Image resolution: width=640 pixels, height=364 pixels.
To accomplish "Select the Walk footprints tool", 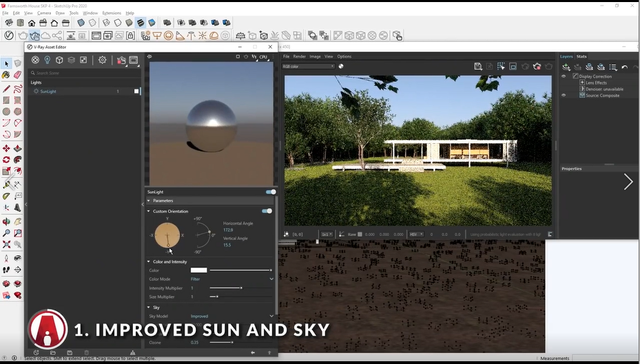I will tap(6, 270).
